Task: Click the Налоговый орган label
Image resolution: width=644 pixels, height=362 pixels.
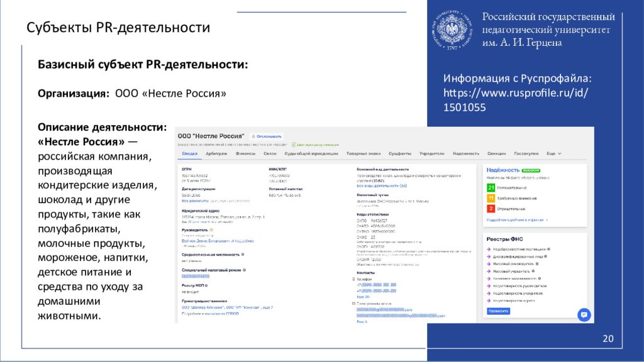Action: tap(372, 195)
